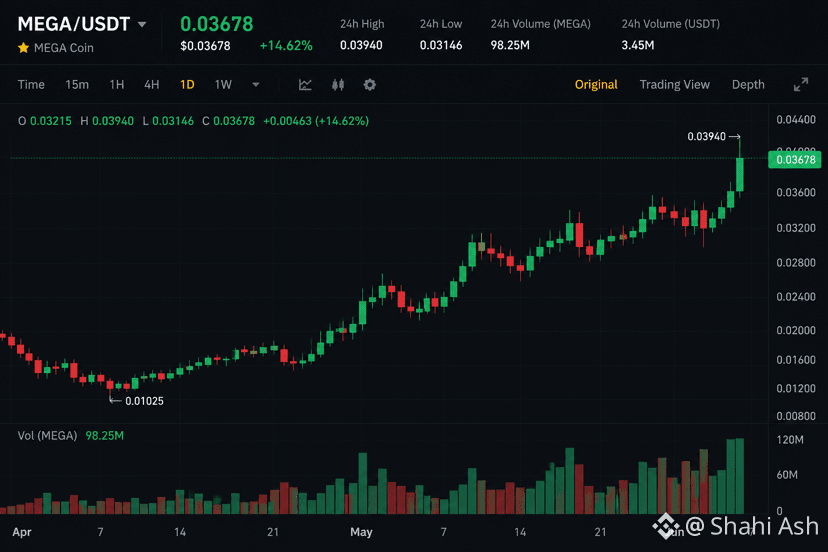Expand more timeframe intervals dropdown
Screen dimensions: 828x552
tap(256, 85)
